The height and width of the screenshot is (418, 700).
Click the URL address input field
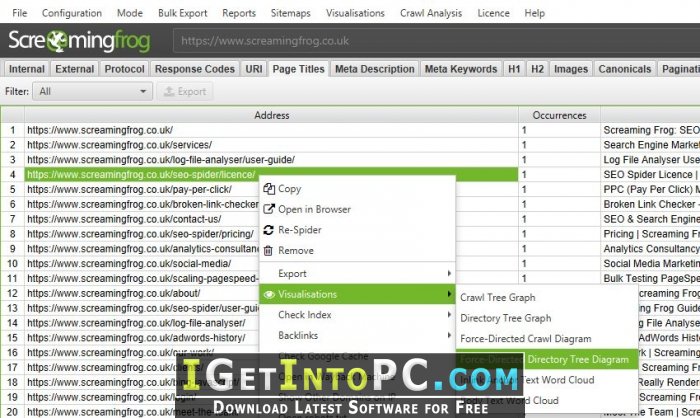436,41
